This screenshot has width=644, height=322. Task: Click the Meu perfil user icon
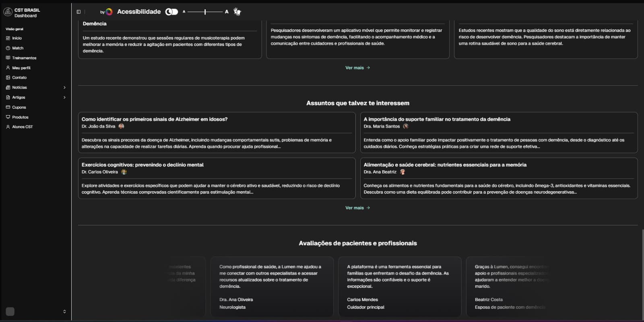click(x=8, y=68)
